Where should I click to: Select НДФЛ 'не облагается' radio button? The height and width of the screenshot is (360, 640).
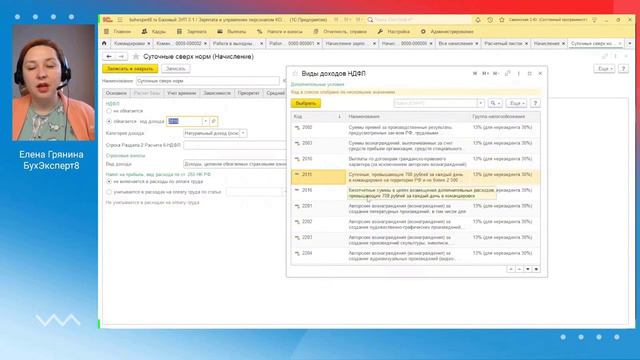click(x=109, y=111)
